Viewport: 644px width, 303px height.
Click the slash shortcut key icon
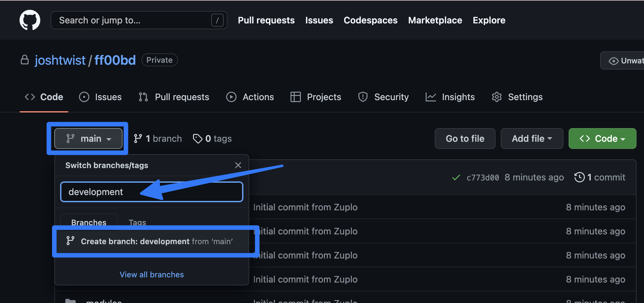coord(217,20)
